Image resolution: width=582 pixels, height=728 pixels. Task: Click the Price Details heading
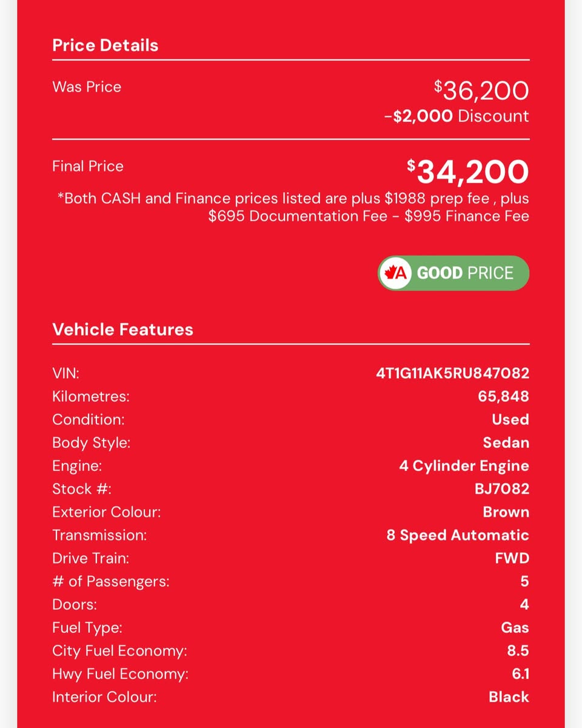105,45
